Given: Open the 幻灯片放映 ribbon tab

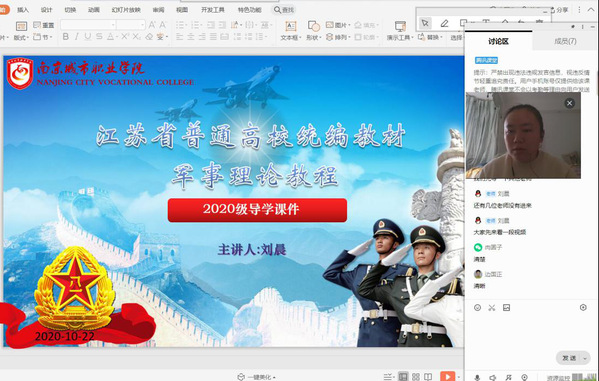Looking at the screenshot, I should click(126, 10).
